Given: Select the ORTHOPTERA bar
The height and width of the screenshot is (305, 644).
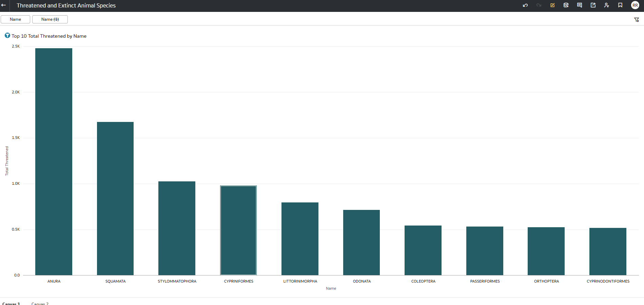Looking at the screenshot, I should [546, 251].
